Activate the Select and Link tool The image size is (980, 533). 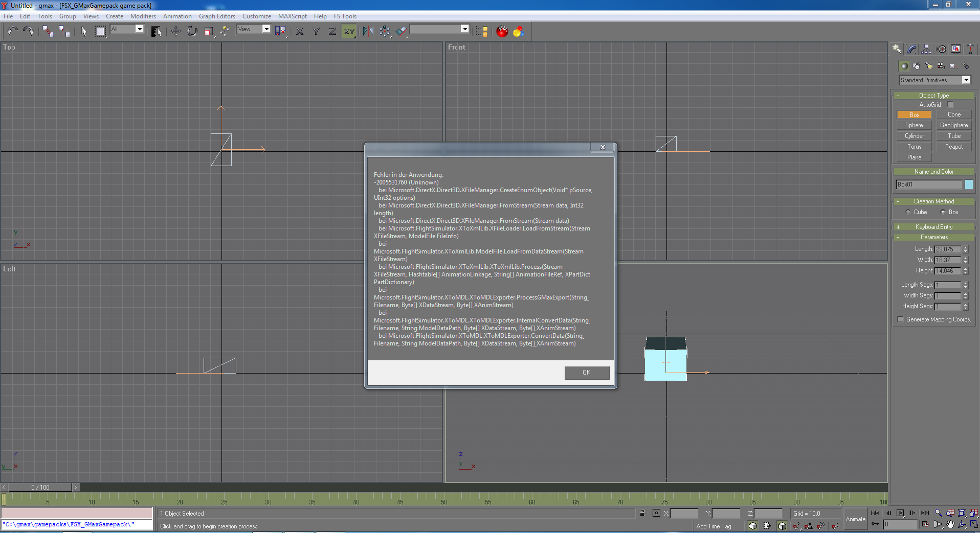coord(48,31)
